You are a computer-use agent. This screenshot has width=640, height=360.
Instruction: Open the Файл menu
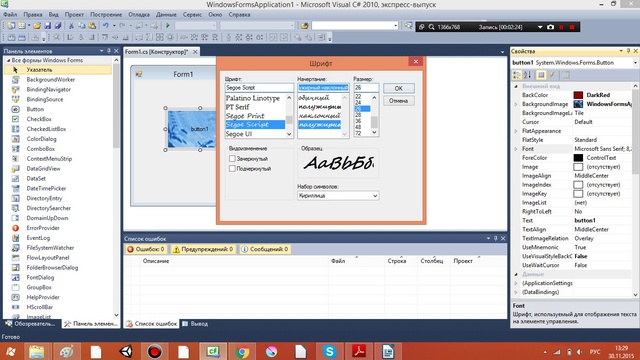10,15
